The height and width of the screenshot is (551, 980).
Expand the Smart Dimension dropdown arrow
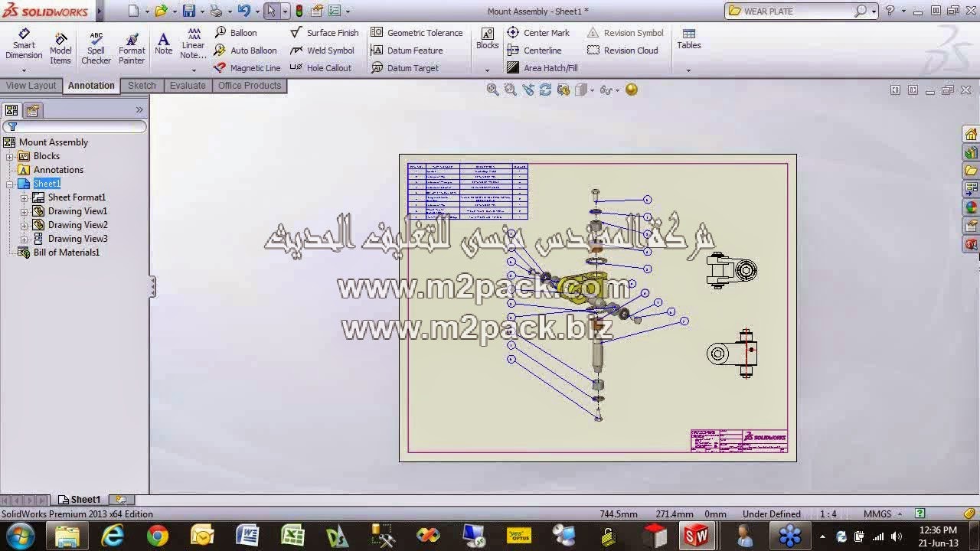[24, 71]
